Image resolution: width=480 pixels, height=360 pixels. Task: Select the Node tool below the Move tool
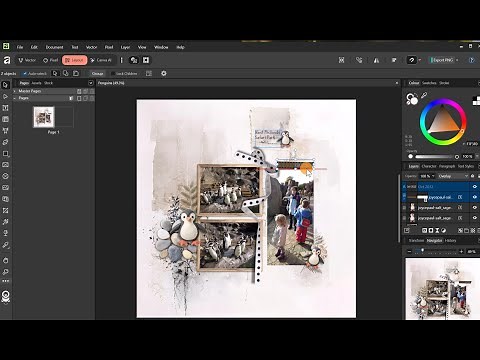click(x=5, y=96)
